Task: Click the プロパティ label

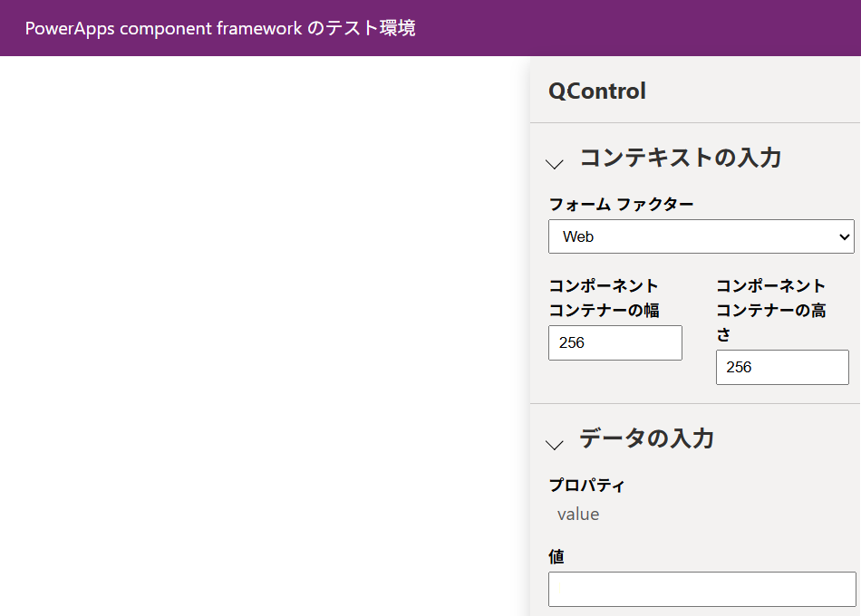Action: coord(587,486)
